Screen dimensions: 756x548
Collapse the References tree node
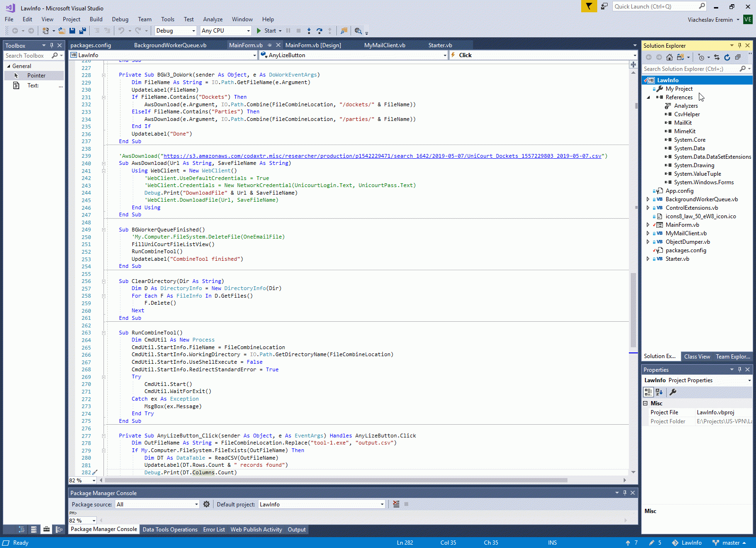(x=648, y=97)
